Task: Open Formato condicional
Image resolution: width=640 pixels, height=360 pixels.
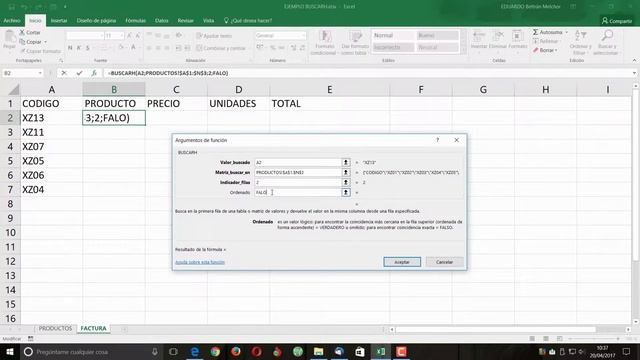Action: [x=324, y=42]
